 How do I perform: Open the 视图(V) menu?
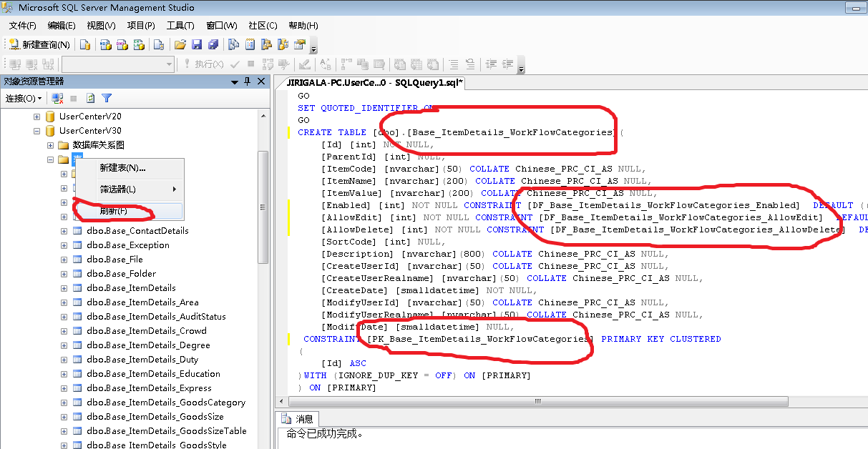[101, 26]
